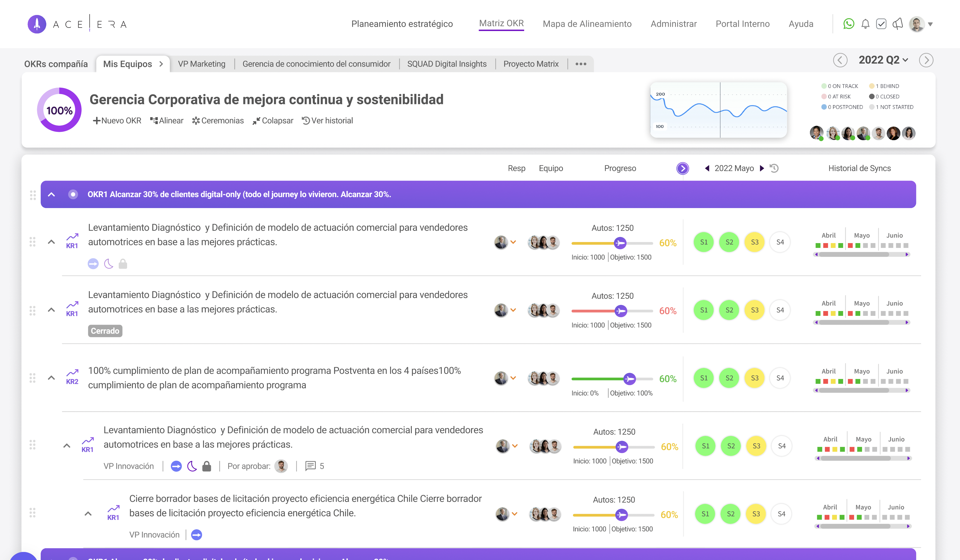Open the megaphone announcements icon
The width and height of the screenshot is (960, 560).
pyautogui.click(x=897, y=24)
